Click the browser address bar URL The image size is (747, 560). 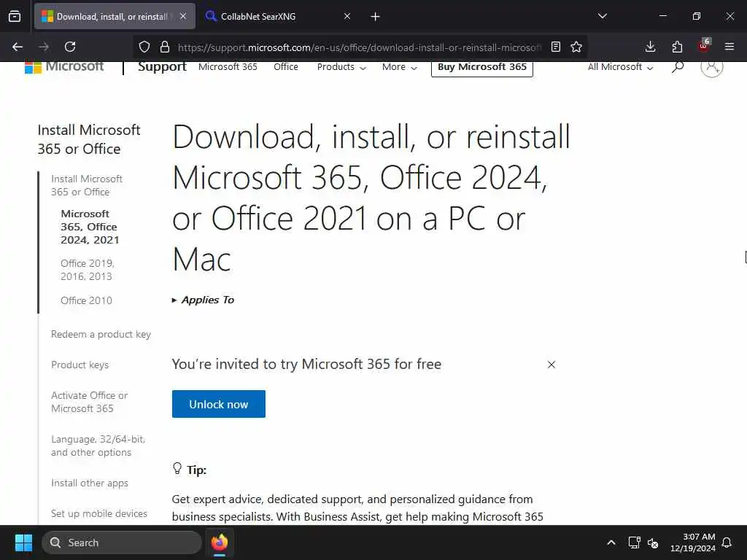click(x=360, y=47)
